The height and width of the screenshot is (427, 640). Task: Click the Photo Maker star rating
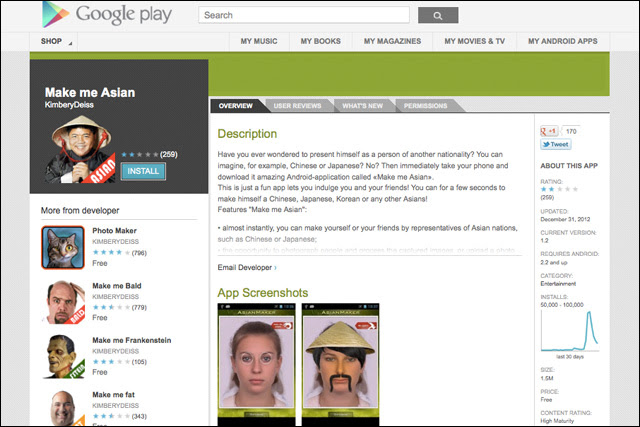tap(111, 253)
